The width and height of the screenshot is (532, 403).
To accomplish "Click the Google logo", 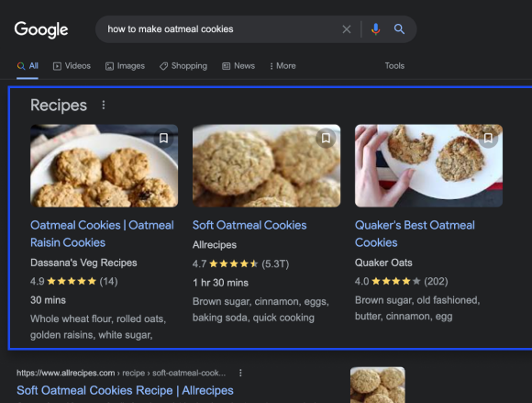I will point(41,30).
